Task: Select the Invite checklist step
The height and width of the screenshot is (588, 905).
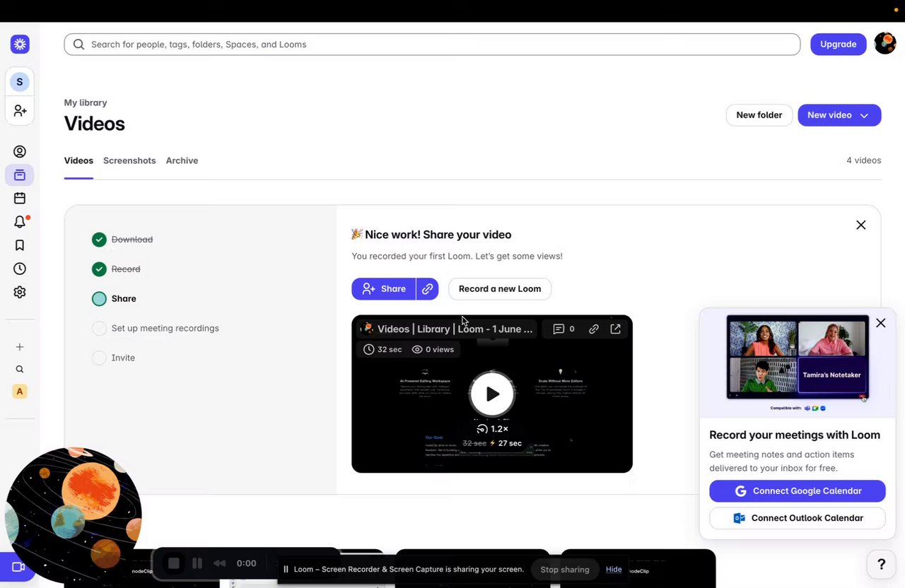Action: (x=113, y=358)
